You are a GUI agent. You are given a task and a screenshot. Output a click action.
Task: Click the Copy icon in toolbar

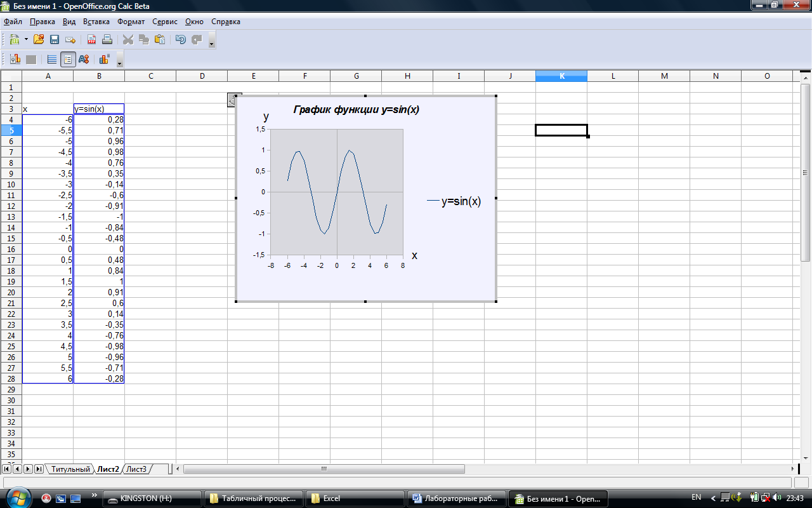point(144,39)
